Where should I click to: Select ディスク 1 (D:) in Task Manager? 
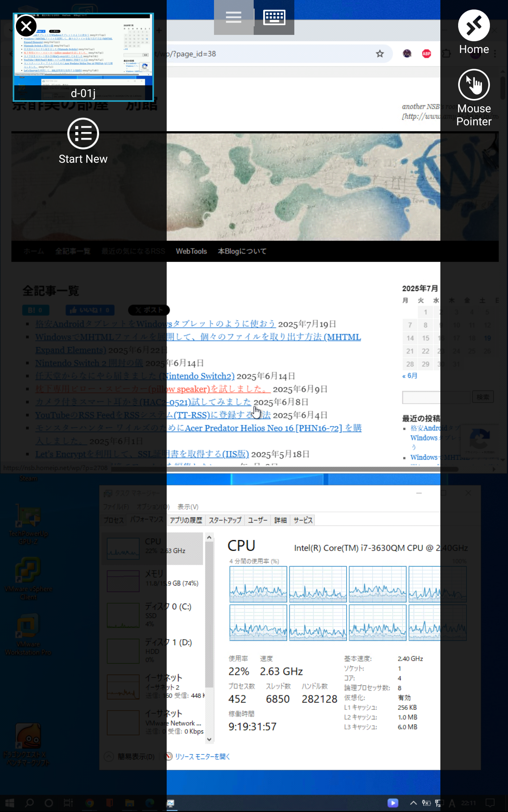(152, 651)
